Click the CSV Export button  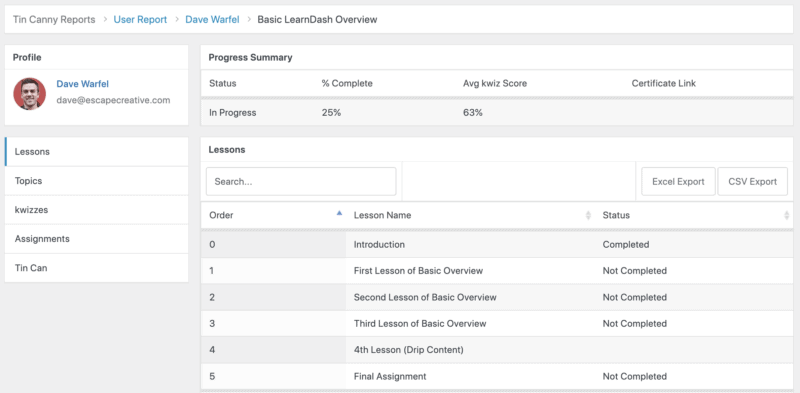click(x=753, y=181)
